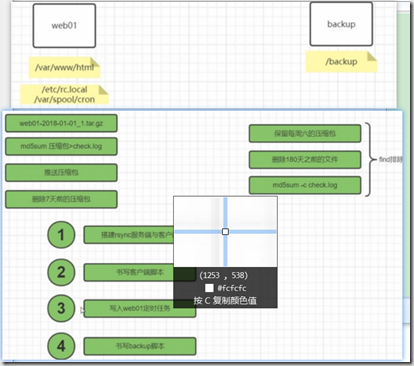This screenshot has width=414, height=366.
Task: Click the 按 C 复制颜色值 hint text
Action: pos(225,301)
